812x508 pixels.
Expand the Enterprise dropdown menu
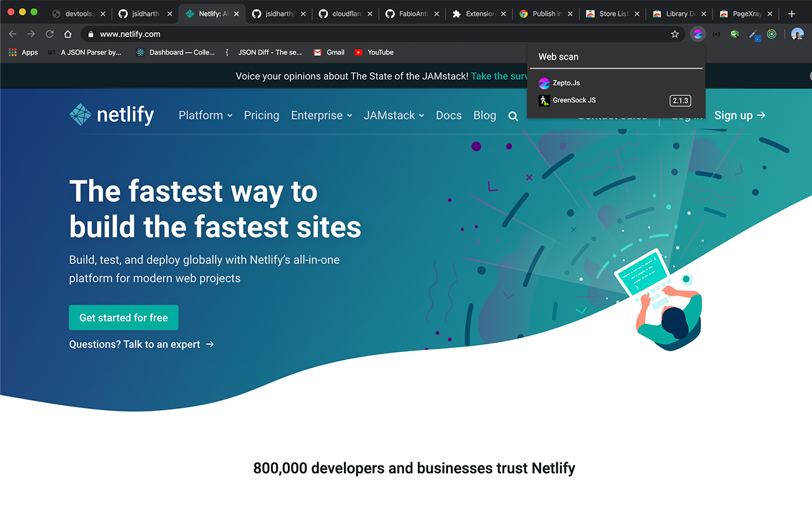pyautogui.click(x=322, y=116)
